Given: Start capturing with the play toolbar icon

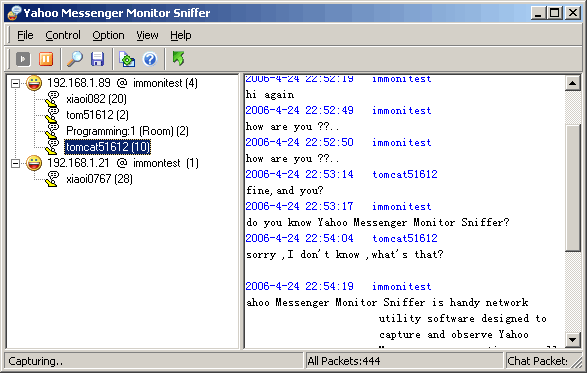Looking at the screenshot, I should (x=23, y=59).
